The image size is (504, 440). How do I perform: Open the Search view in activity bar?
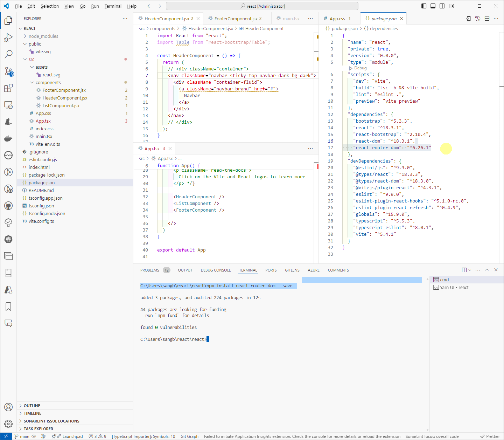(x=8, y=54)
